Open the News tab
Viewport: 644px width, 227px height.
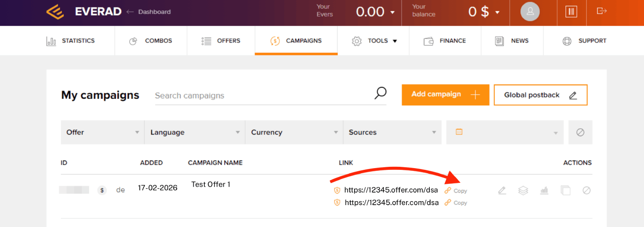point(512,41)
